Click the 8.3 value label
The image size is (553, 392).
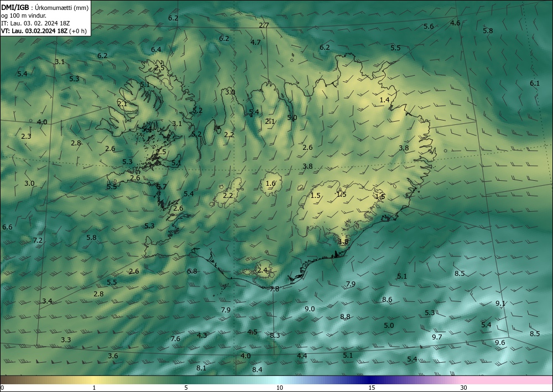[x=275, y=335]
